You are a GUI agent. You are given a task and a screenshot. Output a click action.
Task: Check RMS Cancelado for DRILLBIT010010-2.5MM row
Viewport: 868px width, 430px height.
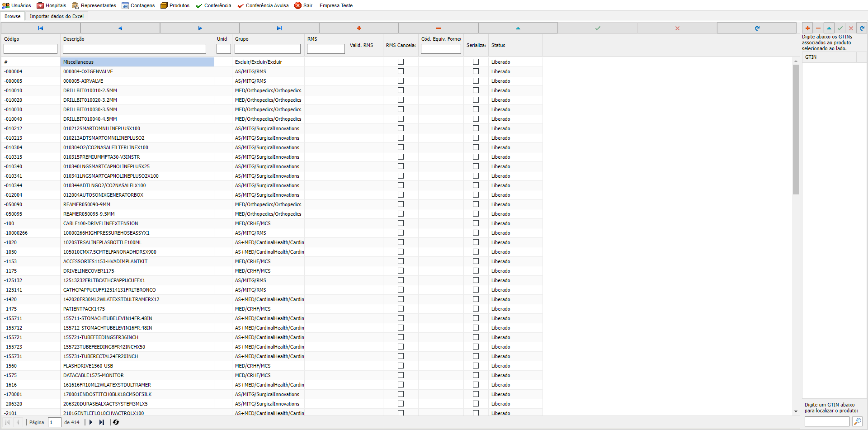[x=401, y=90]
